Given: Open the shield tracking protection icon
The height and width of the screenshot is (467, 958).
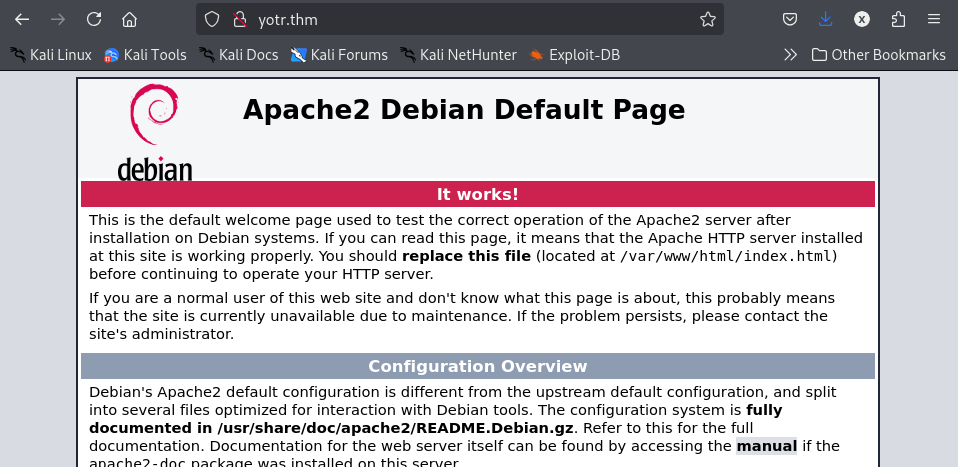Looking at the screenshot, I should coord(211,20).
